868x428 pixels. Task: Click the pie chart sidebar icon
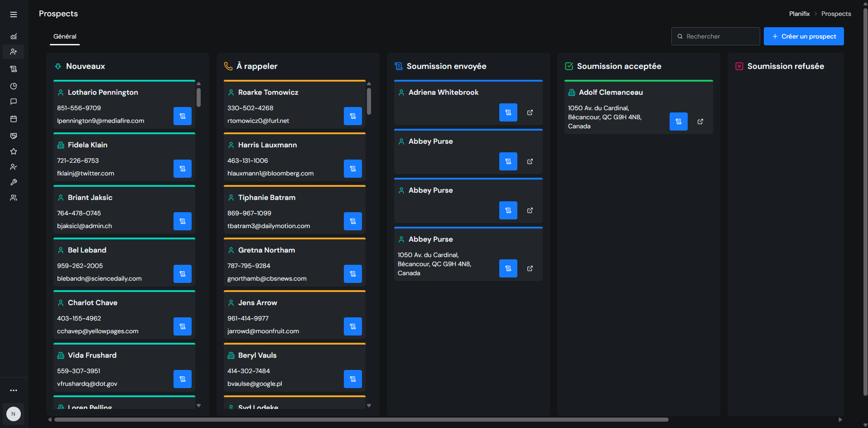(14, 86)
